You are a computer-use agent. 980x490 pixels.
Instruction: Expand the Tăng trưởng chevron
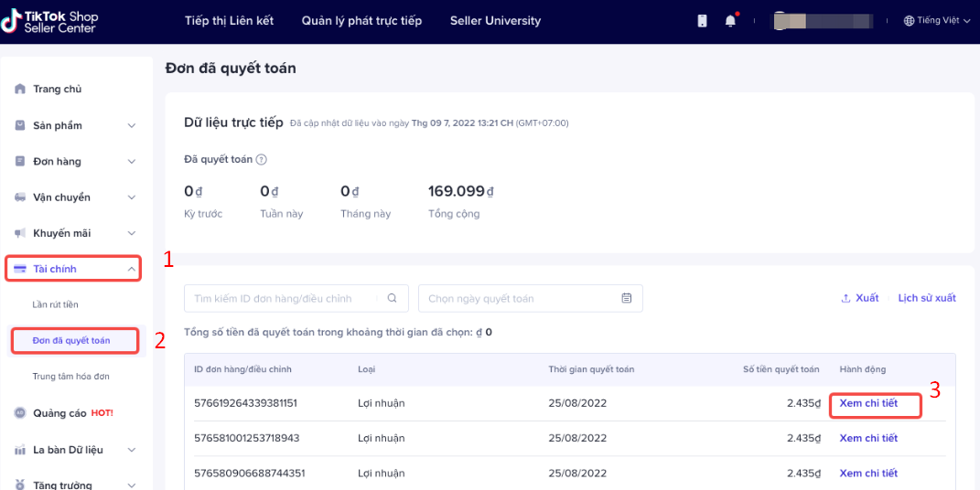[x=131, y=485]
